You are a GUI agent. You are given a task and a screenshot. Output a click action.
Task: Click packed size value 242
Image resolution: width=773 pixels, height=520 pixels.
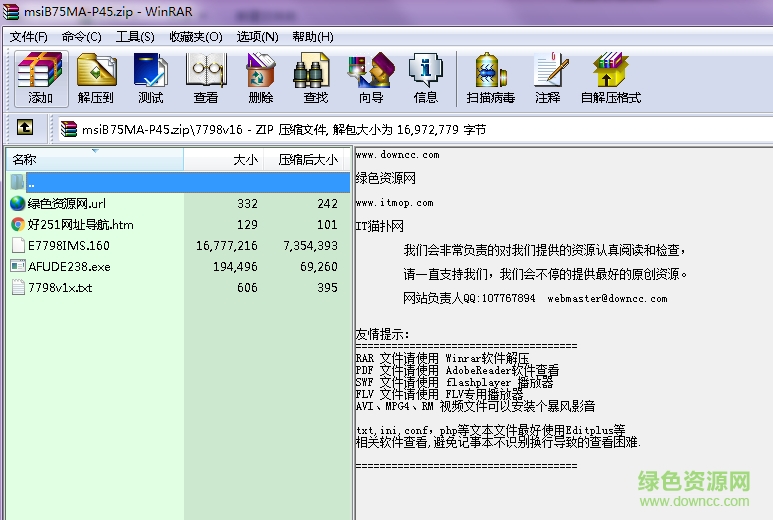pyautogui.click(x=327, y=204)
